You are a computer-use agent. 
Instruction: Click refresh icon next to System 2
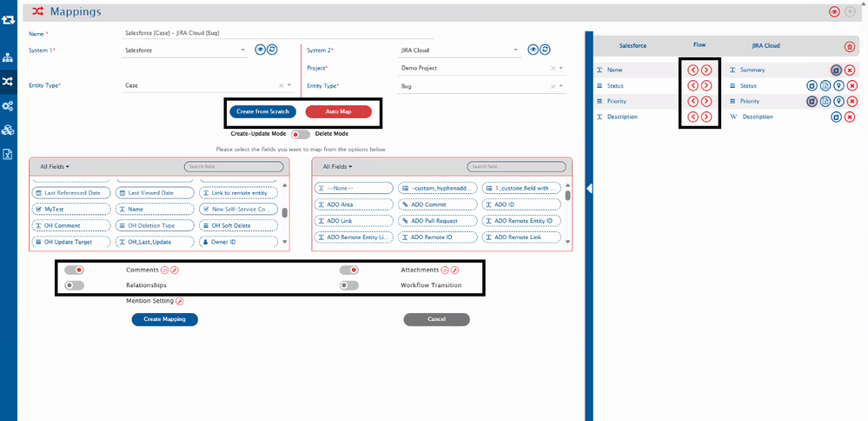[x=545, y=50]
